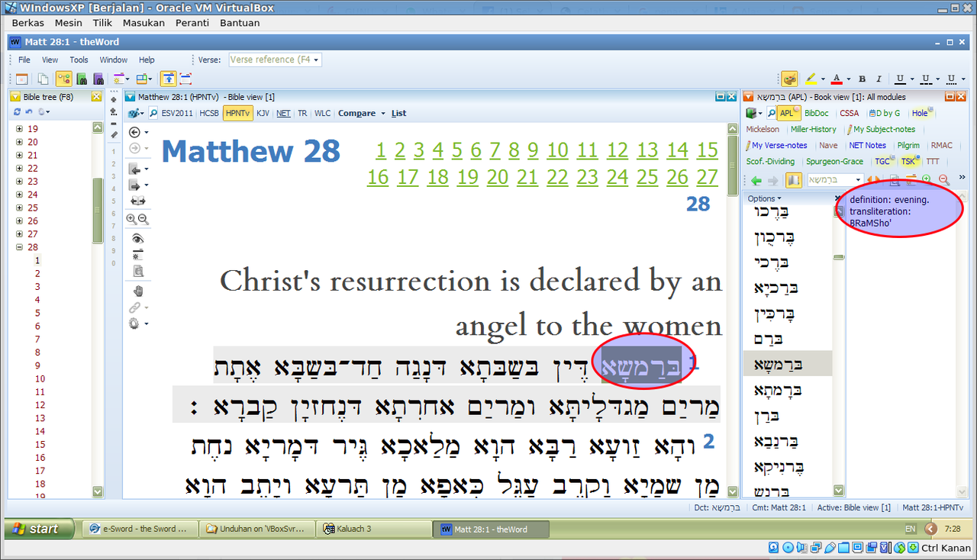Switch to e-Sword taskbar item
The height and width of the screenshot is (560, 977).
[140, 529]
